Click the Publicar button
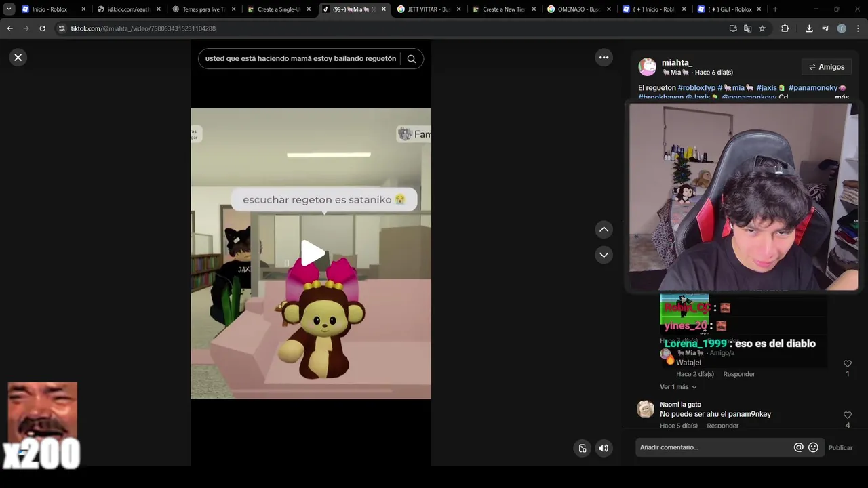The height and width of the screenshot is (488, 868). point(840,448)
